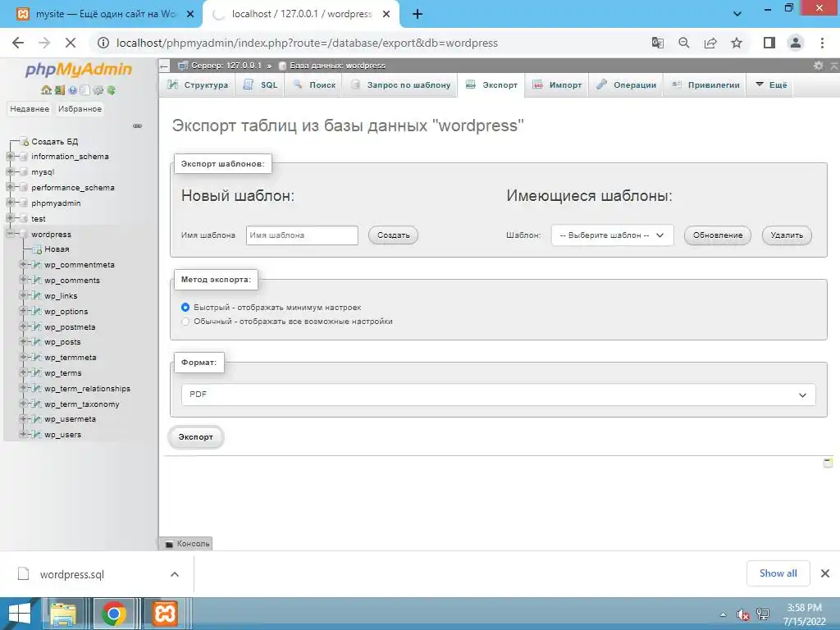Open Chrome profile avatar icon
The height and width of the screenshot is (630, 840).
click(x=796, y=43)
